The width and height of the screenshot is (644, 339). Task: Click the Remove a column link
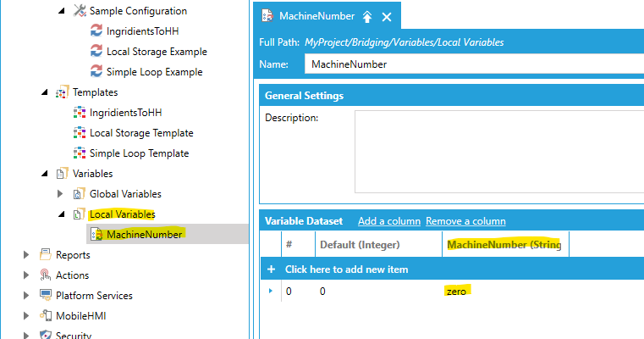point(465,221)
